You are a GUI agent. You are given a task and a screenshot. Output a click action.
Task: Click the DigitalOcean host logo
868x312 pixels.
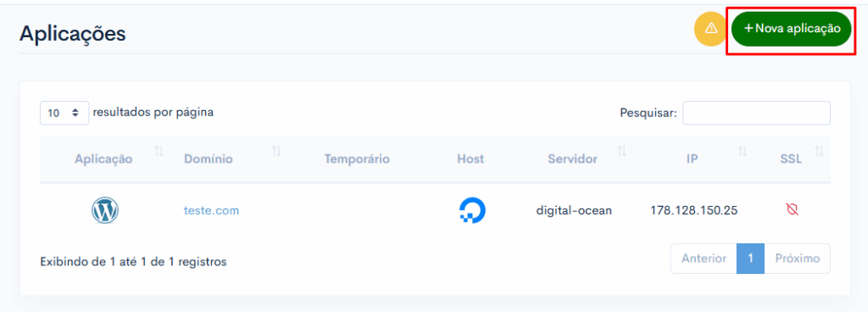coord(471,211)
